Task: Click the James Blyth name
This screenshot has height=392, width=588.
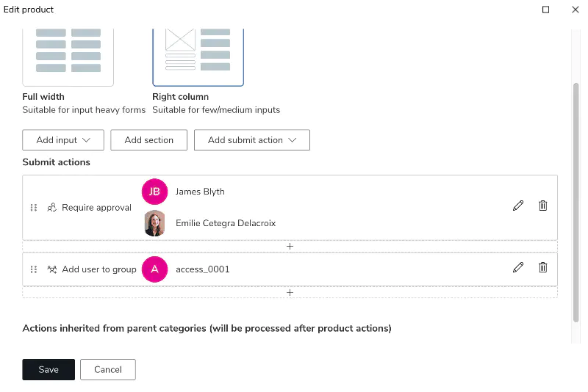Action: [x=200, y=192]
